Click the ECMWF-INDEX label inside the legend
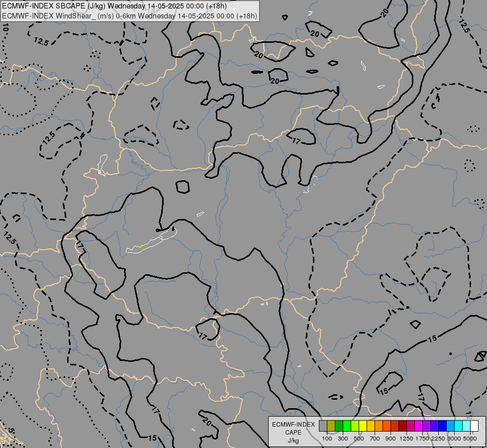Image resolution: width=487 pixels, height=448 pixels. (x=293, y=425)
